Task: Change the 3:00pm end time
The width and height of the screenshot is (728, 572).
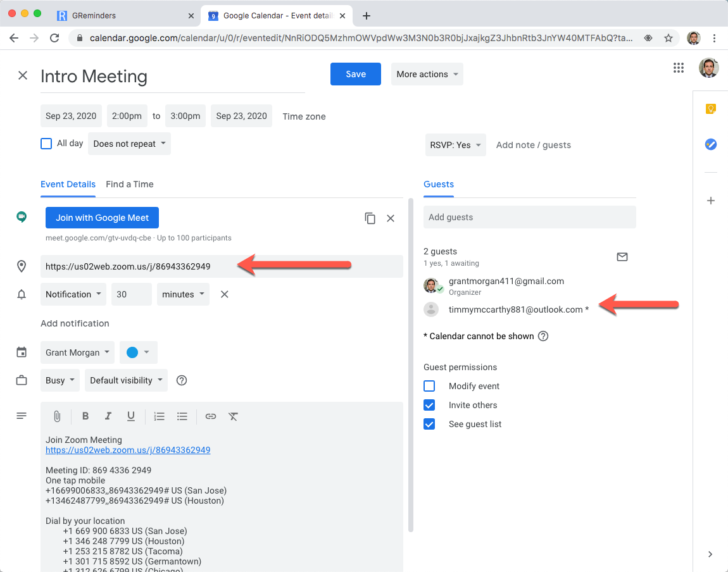Action: coord(185,116)
